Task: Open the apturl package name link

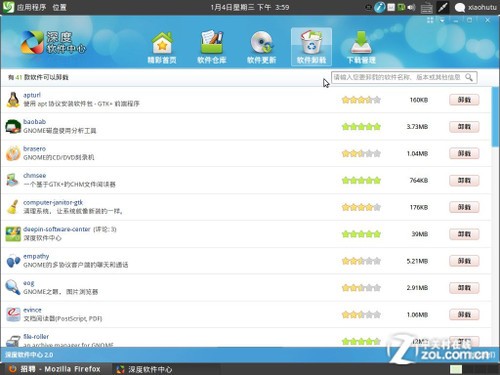Action: pos(32,95)
